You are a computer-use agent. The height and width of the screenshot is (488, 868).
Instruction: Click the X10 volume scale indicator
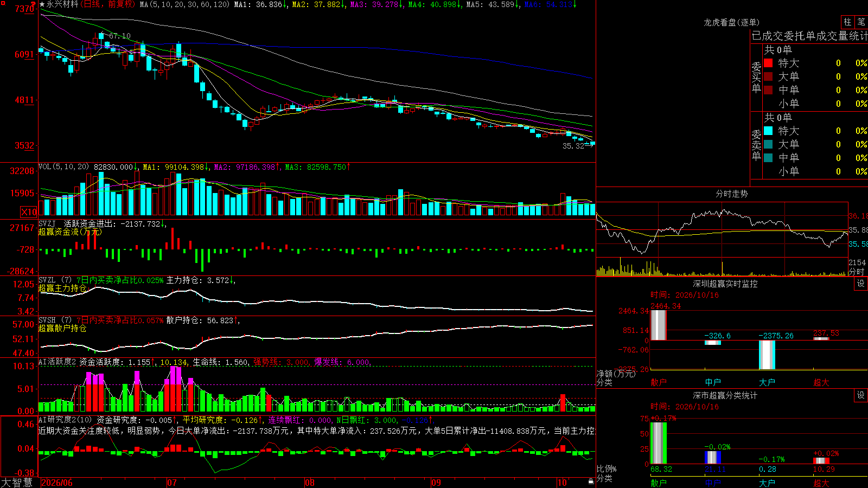click(29, 212)
